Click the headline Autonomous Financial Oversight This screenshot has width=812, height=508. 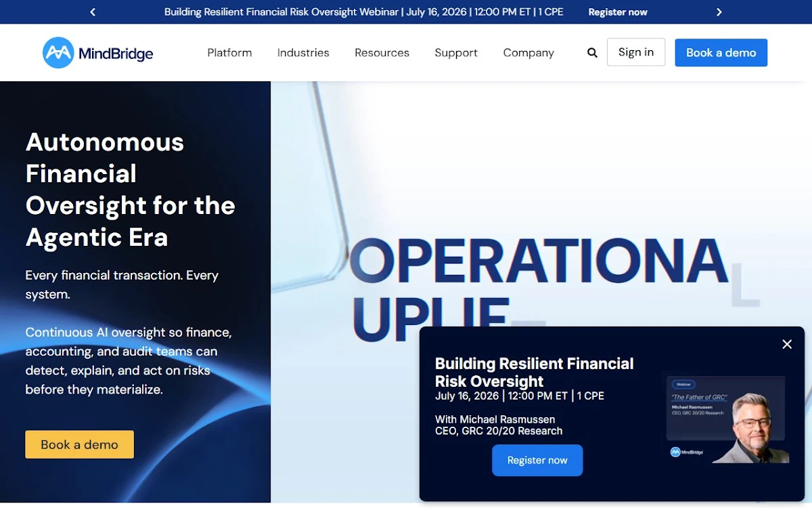[130, 190]
